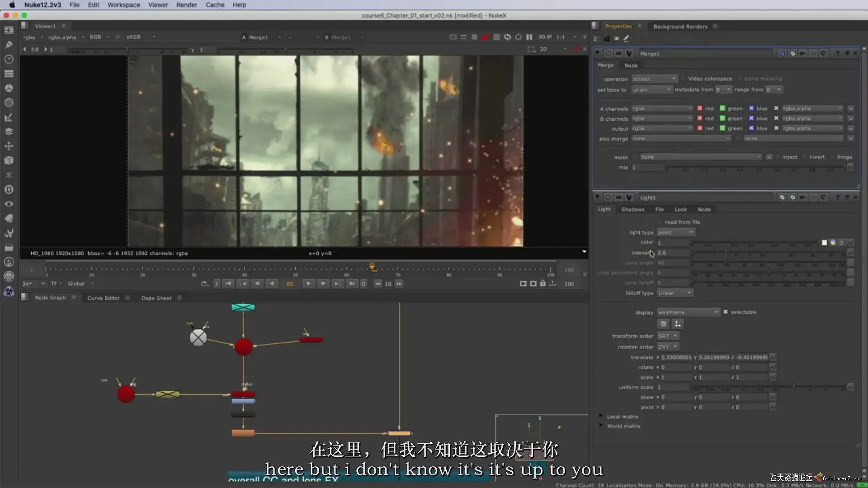
Task: Open the mask channel dropdown
Action: (x=701, y=157)
